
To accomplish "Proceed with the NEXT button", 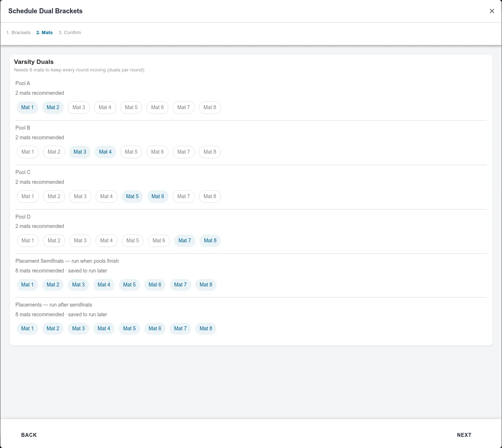I will [464, 435].
